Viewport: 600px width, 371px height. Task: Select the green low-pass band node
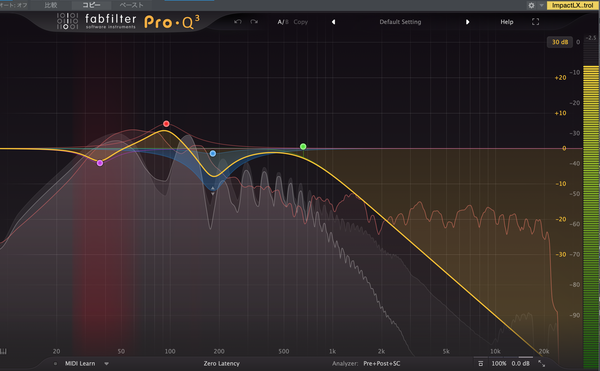(x=303, y=146)
